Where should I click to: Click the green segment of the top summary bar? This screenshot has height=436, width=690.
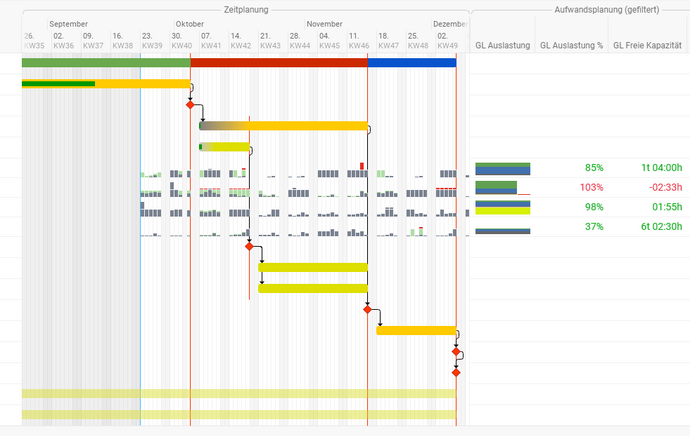coord(105,62)
